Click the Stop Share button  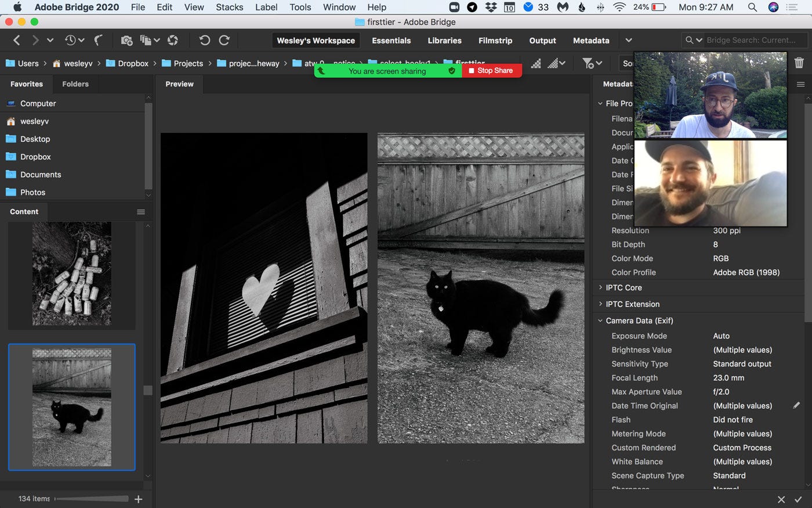[491, 71]
